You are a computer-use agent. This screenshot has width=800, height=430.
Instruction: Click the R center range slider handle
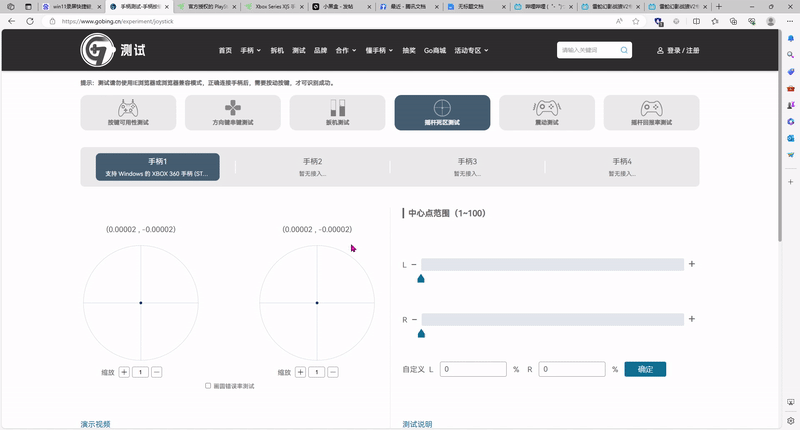click(x=421, y=334)
